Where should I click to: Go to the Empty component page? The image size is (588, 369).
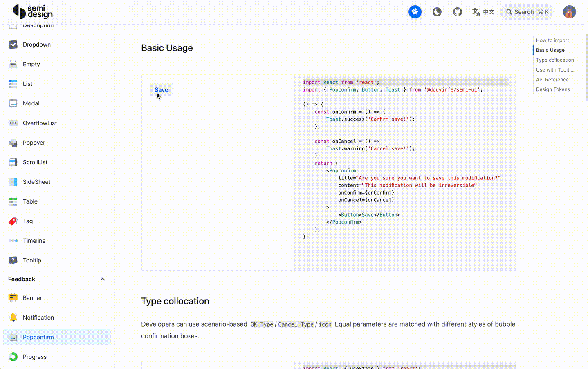(x=31, y=64)
